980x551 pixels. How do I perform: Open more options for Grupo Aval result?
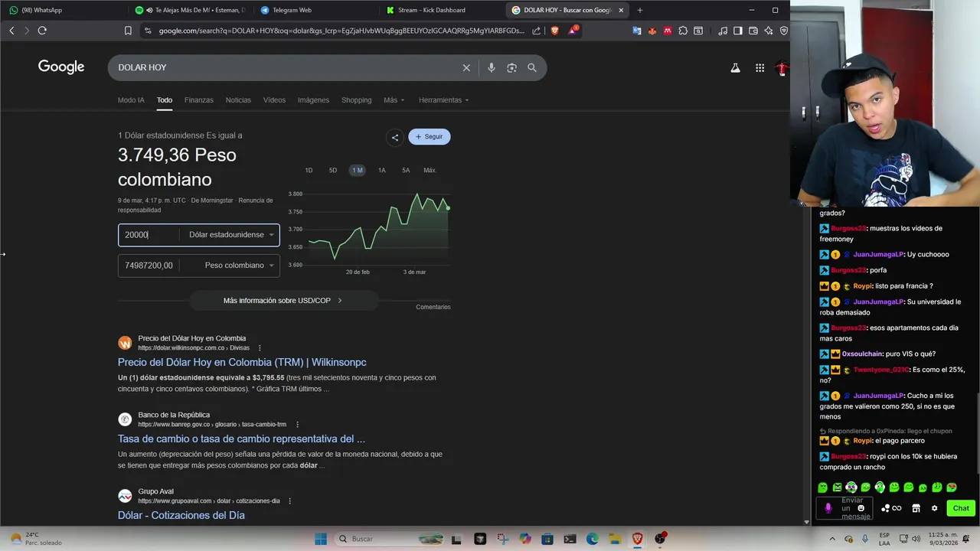289,501
